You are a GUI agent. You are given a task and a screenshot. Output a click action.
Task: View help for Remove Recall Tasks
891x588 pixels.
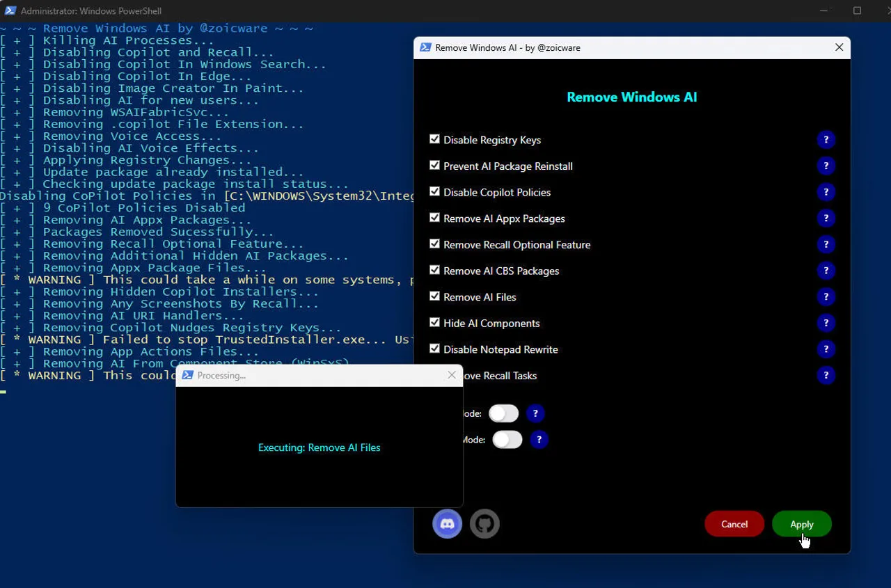(x=826, y=375)
